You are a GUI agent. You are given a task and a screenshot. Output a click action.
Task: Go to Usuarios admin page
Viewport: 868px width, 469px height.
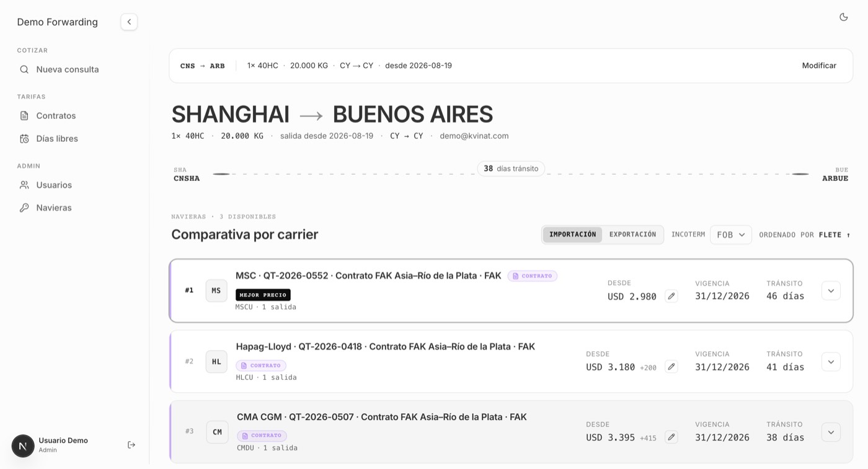54,185
